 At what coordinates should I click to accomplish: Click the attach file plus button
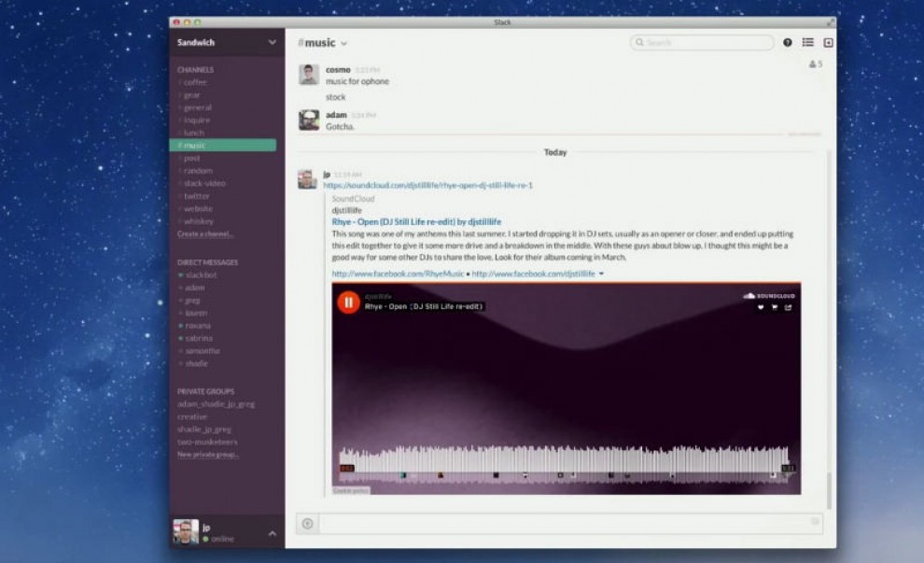pos(308,524)
